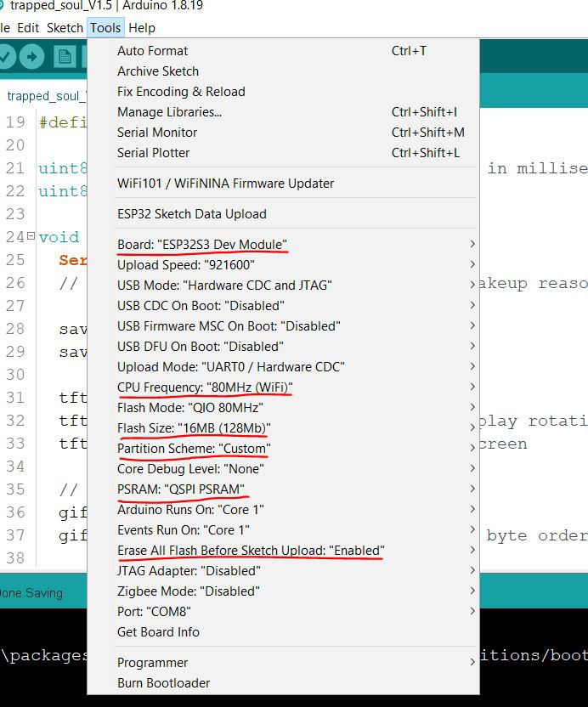
Task: Click the Upload arrow toolbar icon
Action: pos(31,57)
